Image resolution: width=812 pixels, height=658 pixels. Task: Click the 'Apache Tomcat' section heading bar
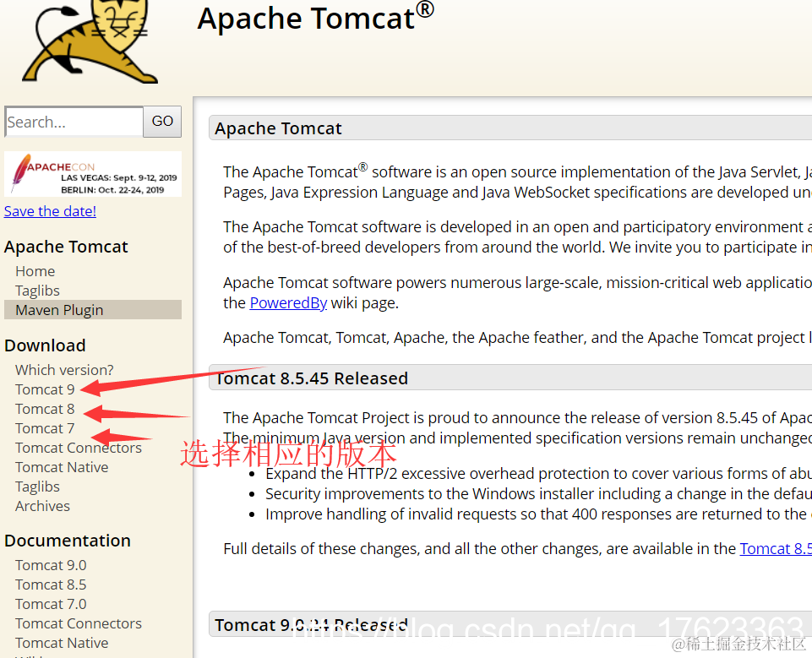(x=510, y=128)
